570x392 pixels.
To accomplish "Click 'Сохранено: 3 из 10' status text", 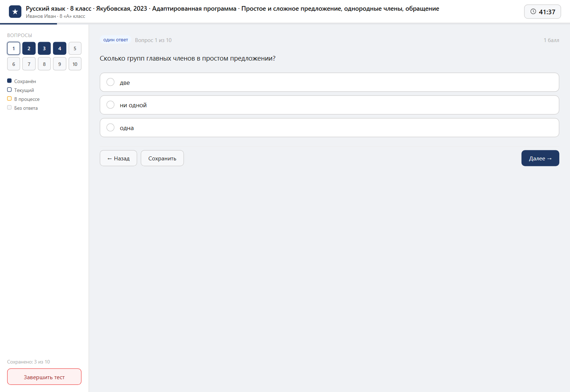I will [28, 362].
